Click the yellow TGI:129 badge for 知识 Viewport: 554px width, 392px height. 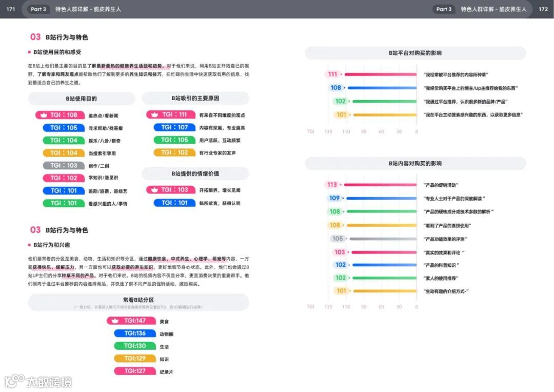(135, 359)
